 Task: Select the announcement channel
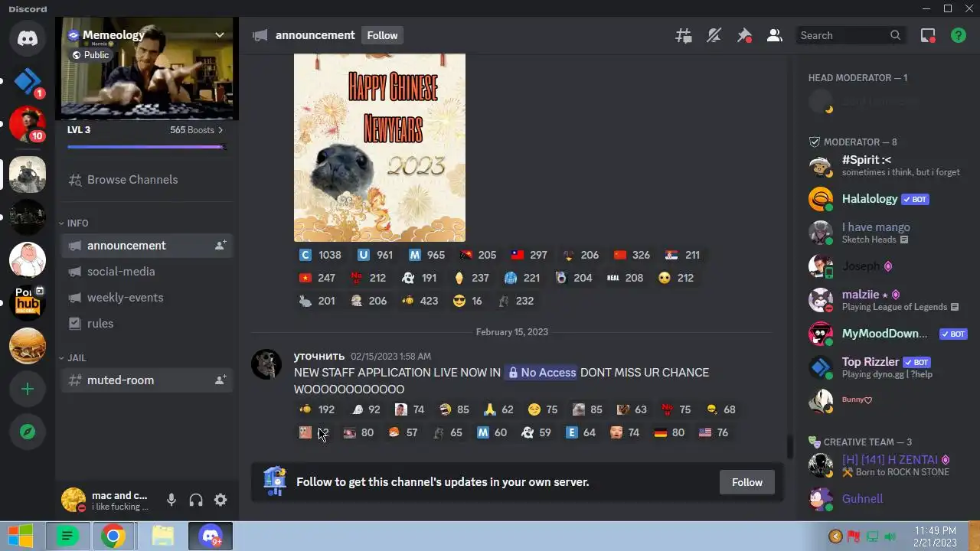pyautogui.click(x=146, y=246)
